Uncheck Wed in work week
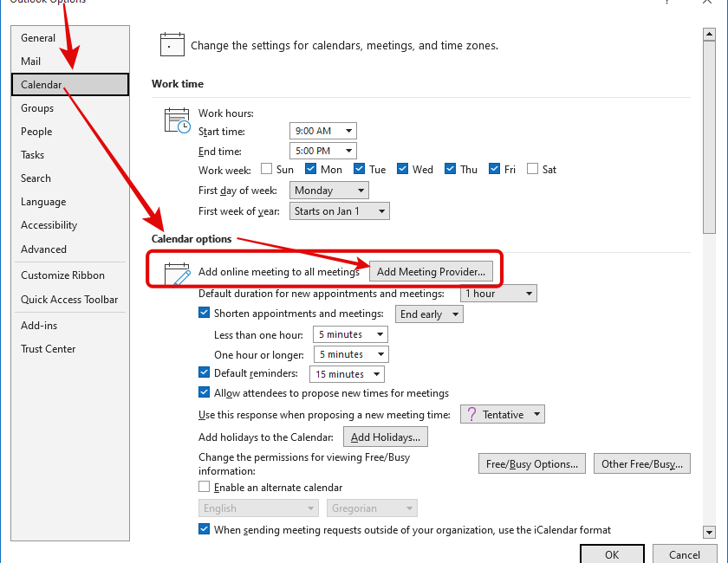 402,169
